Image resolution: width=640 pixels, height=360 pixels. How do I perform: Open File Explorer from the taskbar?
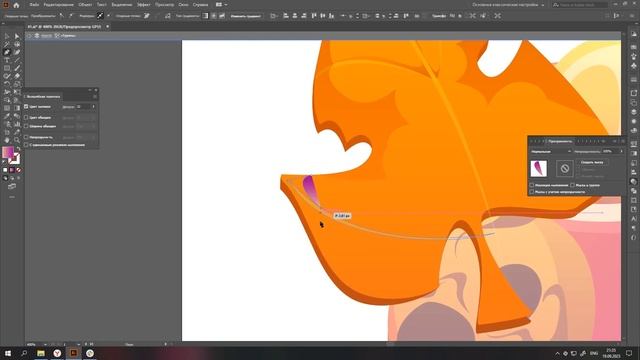[41, 353]
